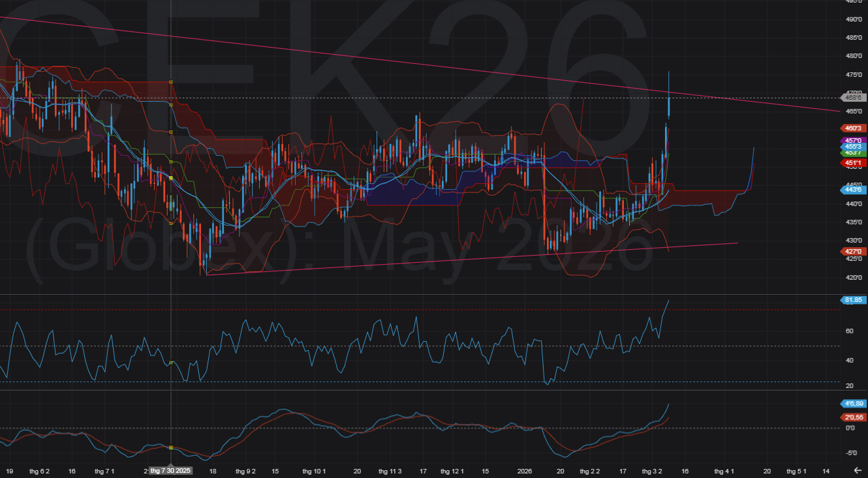Select the blue 443'6 price label
This screenshot has height=478, width=868.
click(x=852, y=190)
